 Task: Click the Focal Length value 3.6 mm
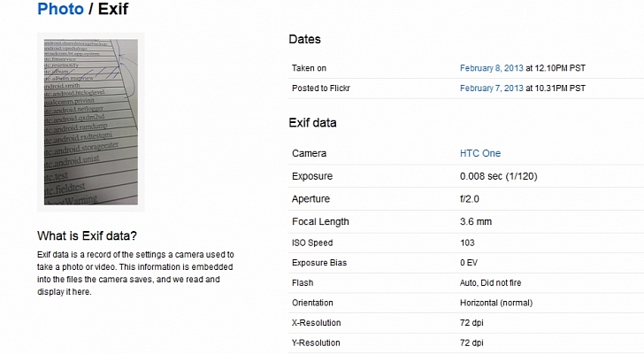[476, 222]
